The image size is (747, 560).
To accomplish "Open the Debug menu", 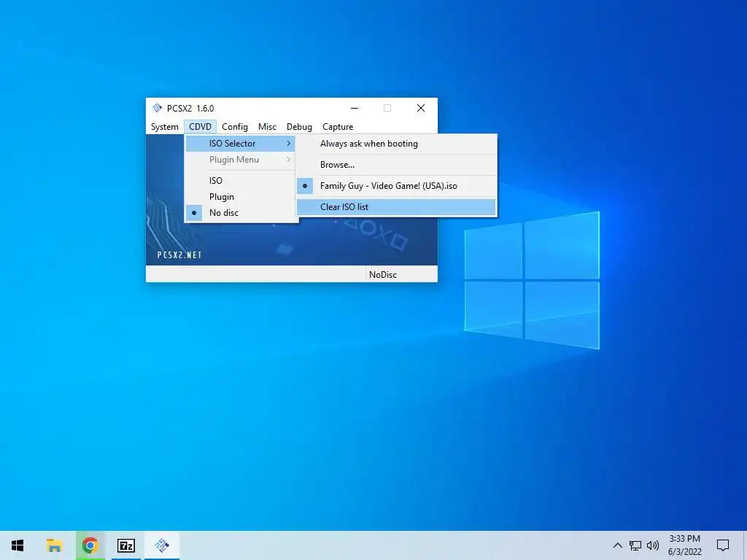I will pyautogui.click(x=299, y=127).
